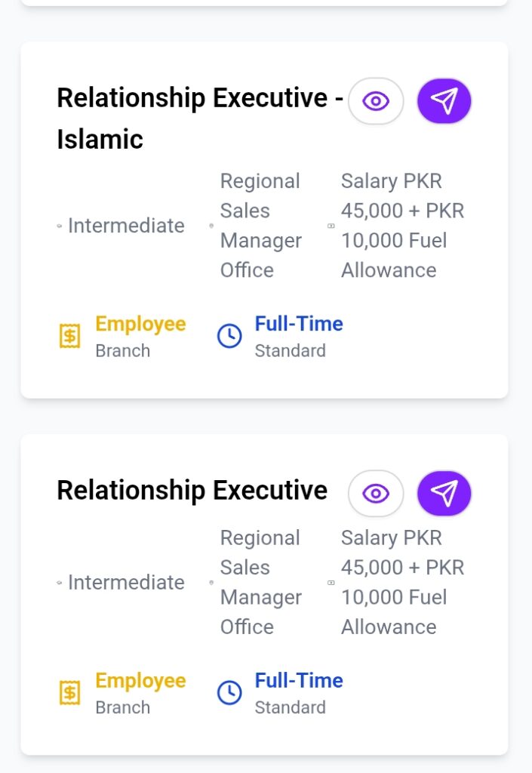The height and width of the screenshot is (773, 532).
Task: Toggle visibility preview for Relationship Executive - Islamic job
Action: tap(376, 100)
